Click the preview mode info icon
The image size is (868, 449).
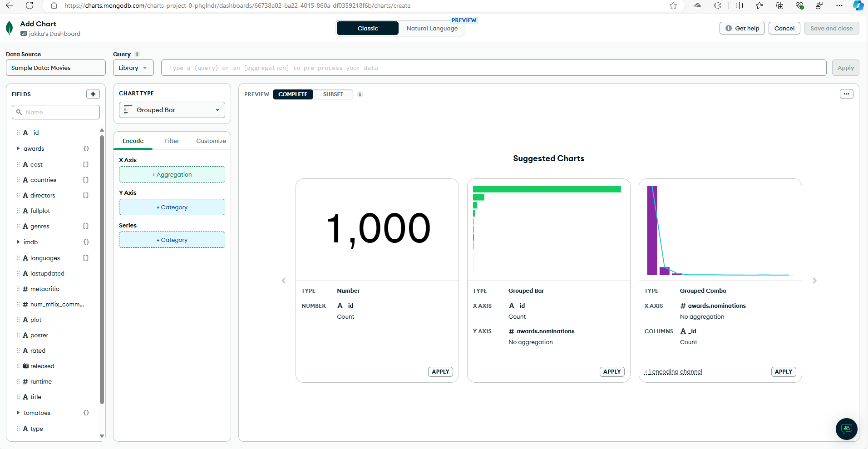tap(360, 94)
